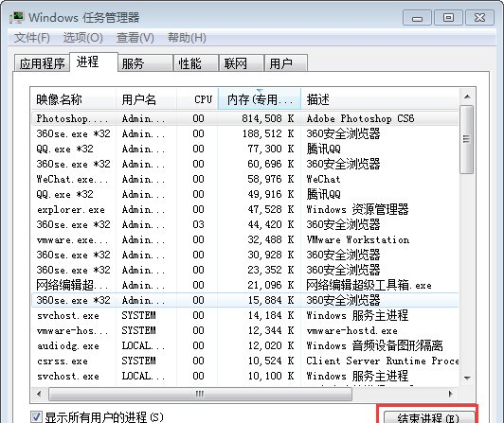
Task: Select 360se.exe row using 15,884 K
Action: pyautogui.click(x=245, y=300)
